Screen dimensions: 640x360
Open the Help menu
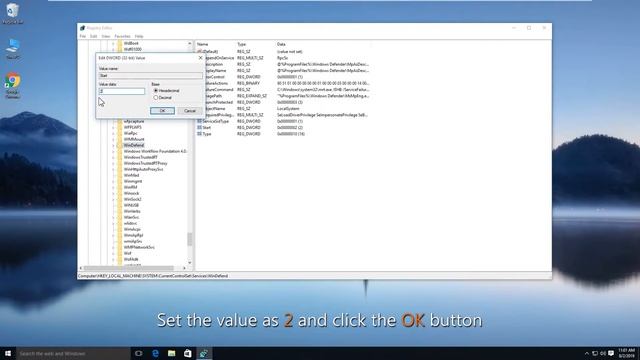pos(139,36)
